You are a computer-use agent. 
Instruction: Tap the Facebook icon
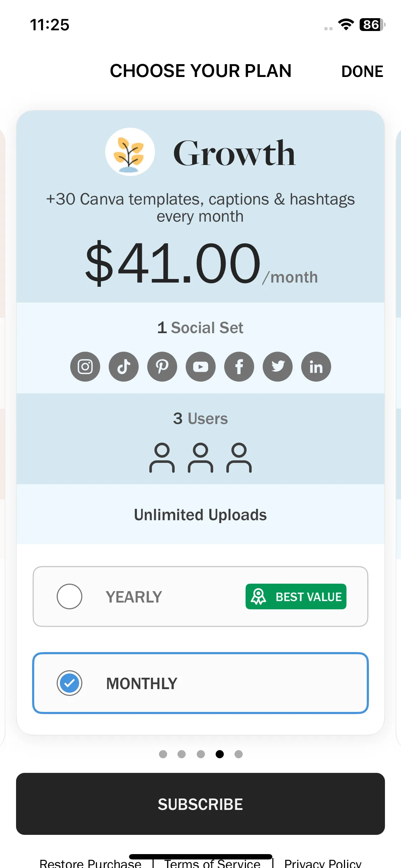click(239, 367)
